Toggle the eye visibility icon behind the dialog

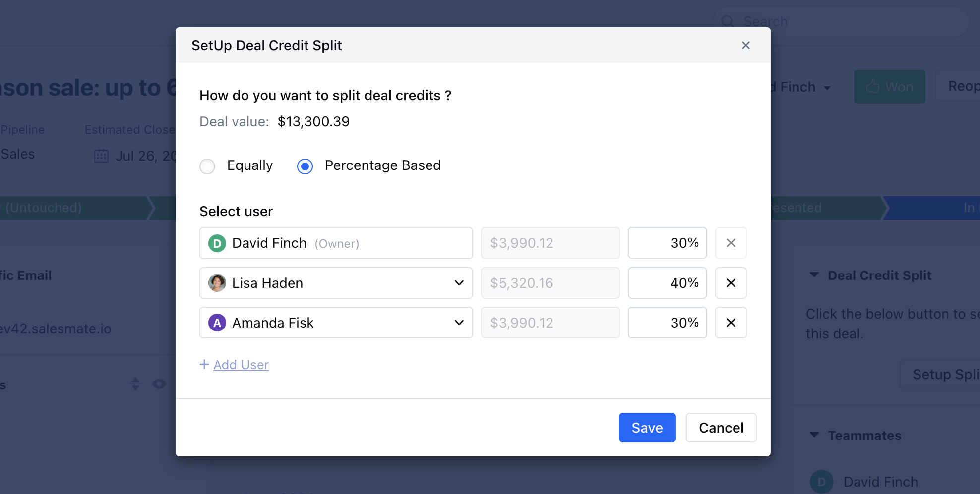point(159,384)
